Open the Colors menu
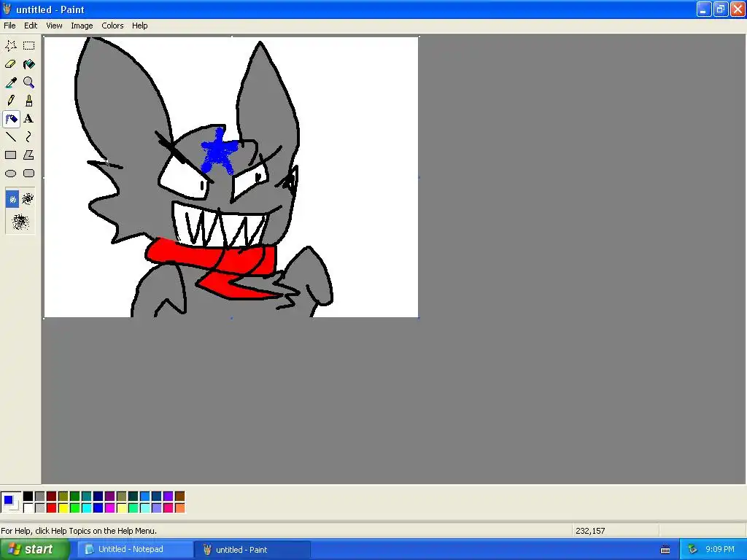747x560 pixels. (x=112, y=26)
